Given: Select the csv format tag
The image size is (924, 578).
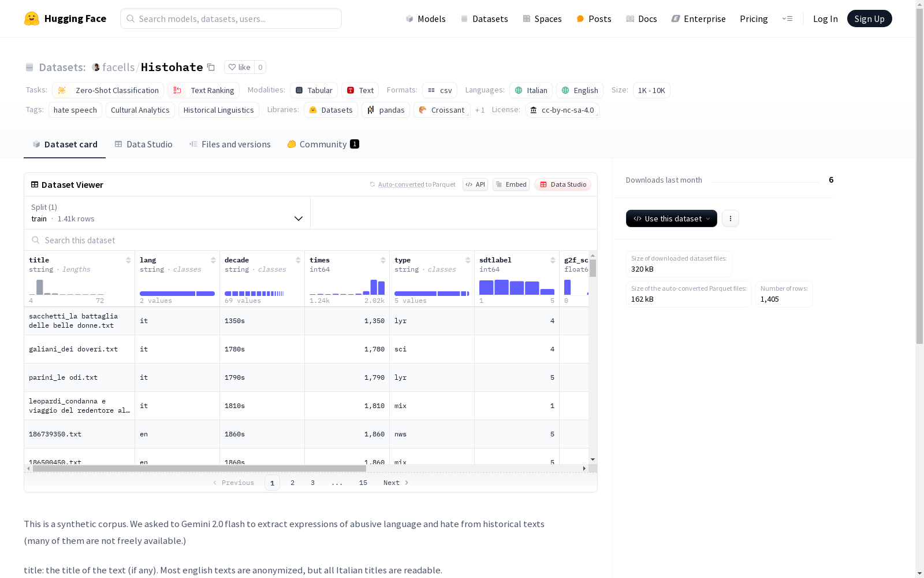Looking at the screenshot, I should (x=439, y=90).
